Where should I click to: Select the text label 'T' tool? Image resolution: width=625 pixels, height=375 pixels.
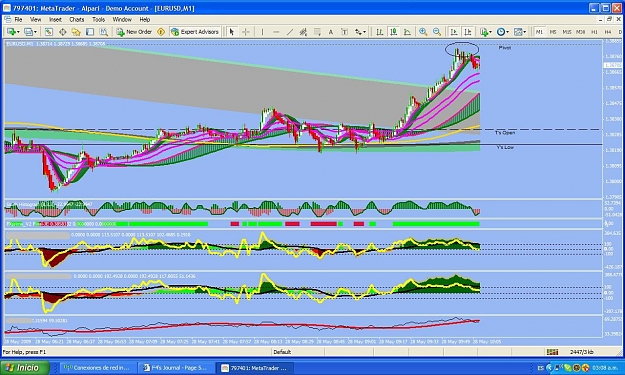click(345, 32)
